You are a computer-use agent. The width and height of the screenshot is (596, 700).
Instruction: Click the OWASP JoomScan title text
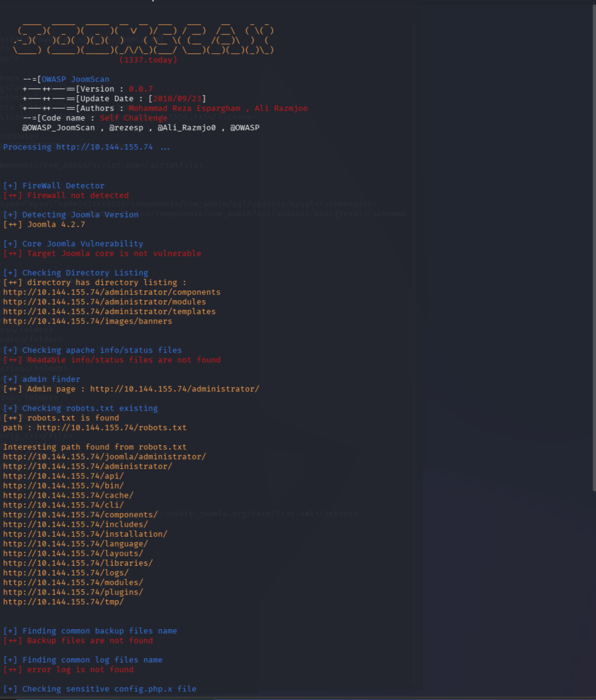tap(75, 79)
